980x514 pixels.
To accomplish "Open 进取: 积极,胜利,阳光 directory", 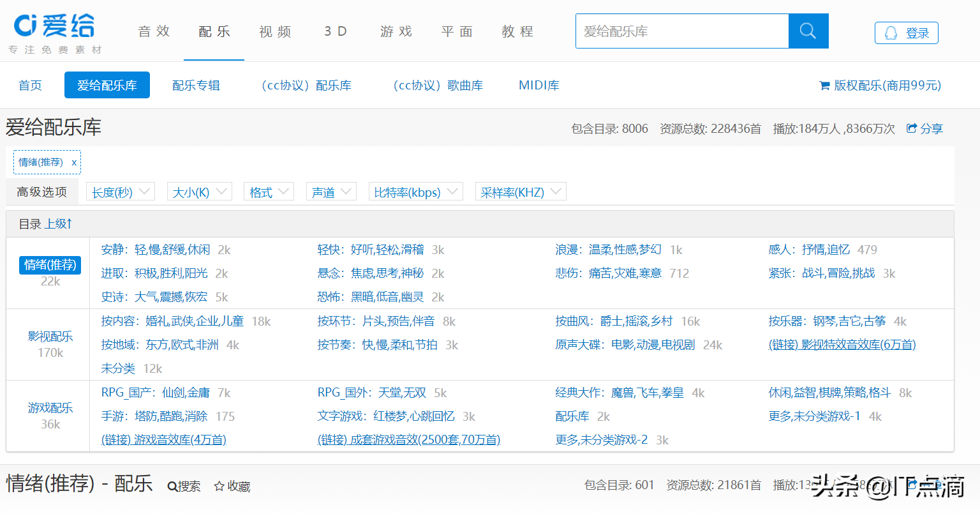I will coord(154,273).
